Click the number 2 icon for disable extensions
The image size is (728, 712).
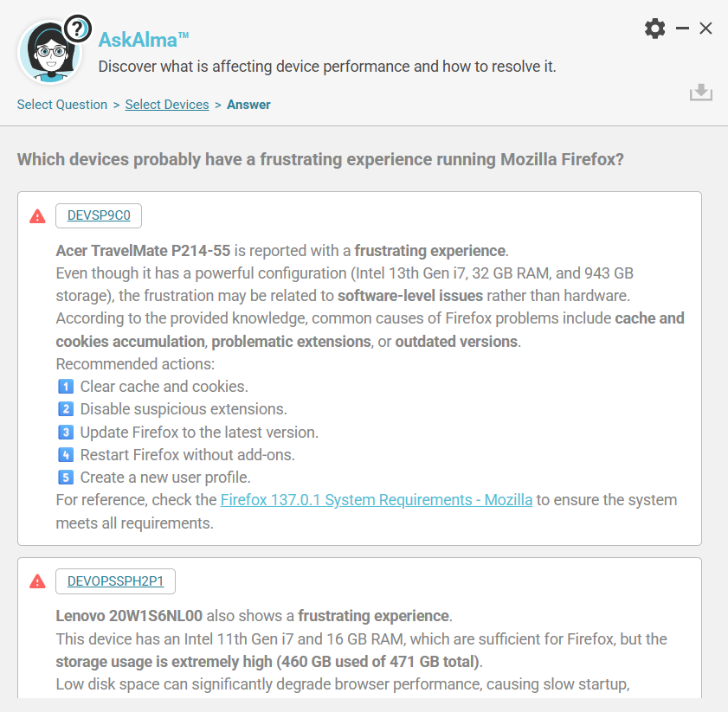(65, 409)
